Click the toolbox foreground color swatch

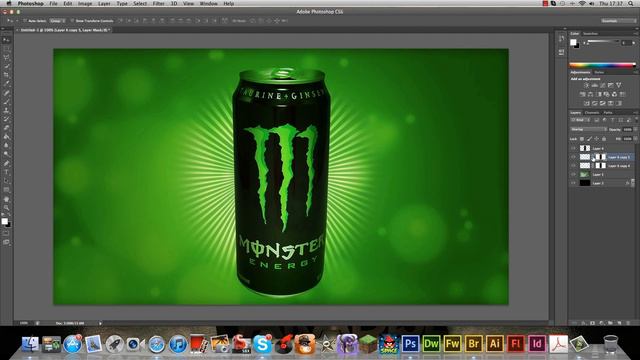click(4, 221)
